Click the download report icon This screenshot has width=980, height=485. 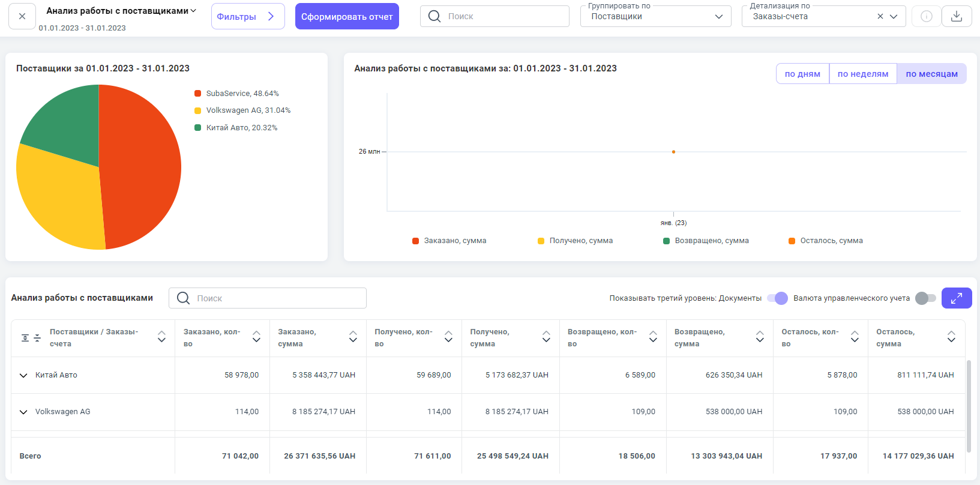pos(957,16)
